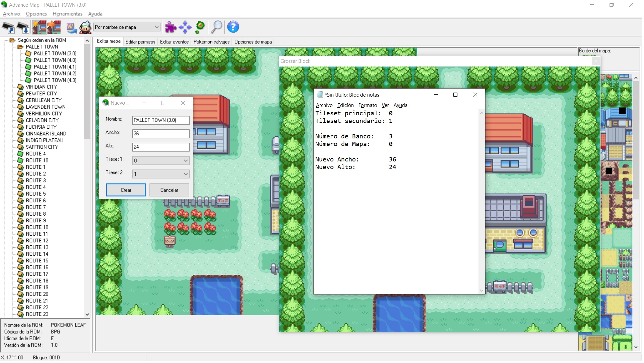The height and width of the screenshot is (363, 644).
Task: Select PALLET TOWN (4.1) map in tree
Action: pos(55,67)
